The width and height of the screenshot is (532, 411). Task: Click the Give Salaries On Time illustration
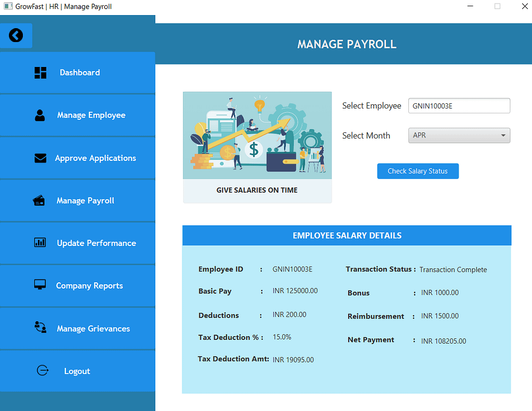click(257, 136)
